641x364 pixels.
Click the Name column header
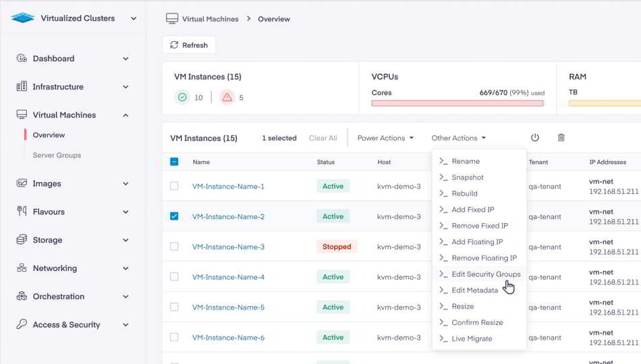coord(201,162)
